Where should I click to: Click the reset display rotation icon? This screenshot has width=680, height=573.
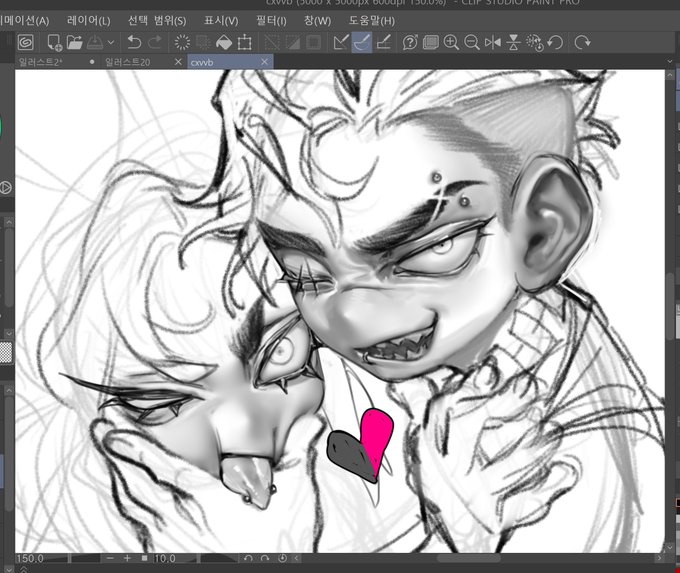pos(534,43)
